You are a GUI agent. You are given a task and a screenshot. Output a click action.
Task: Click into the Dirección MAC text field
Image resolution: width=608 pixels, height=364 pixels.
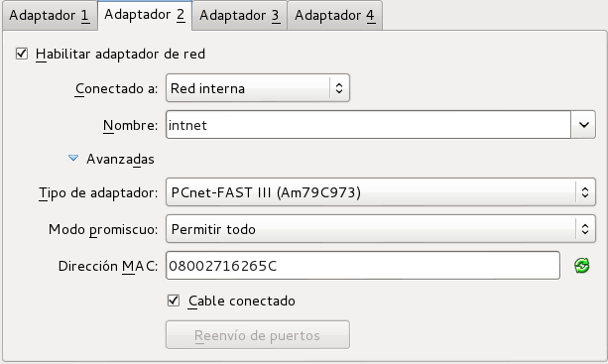363,266
